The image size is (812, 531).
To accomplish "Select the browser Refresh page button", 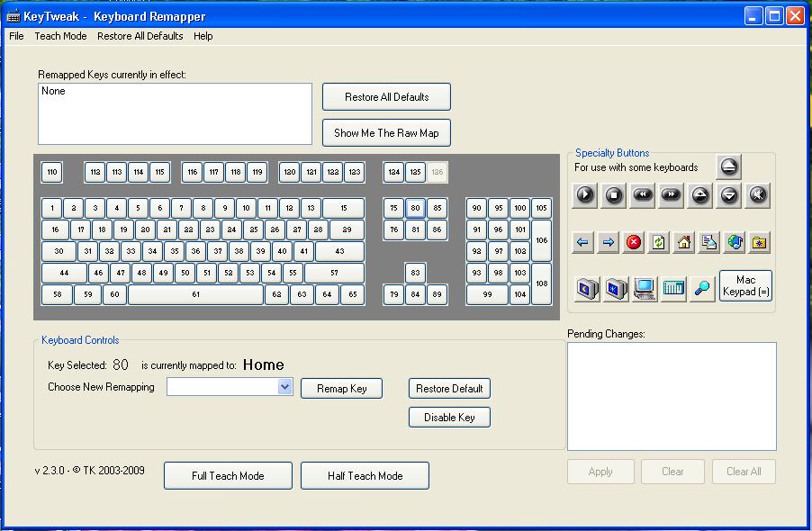I will tap(658, 242).
